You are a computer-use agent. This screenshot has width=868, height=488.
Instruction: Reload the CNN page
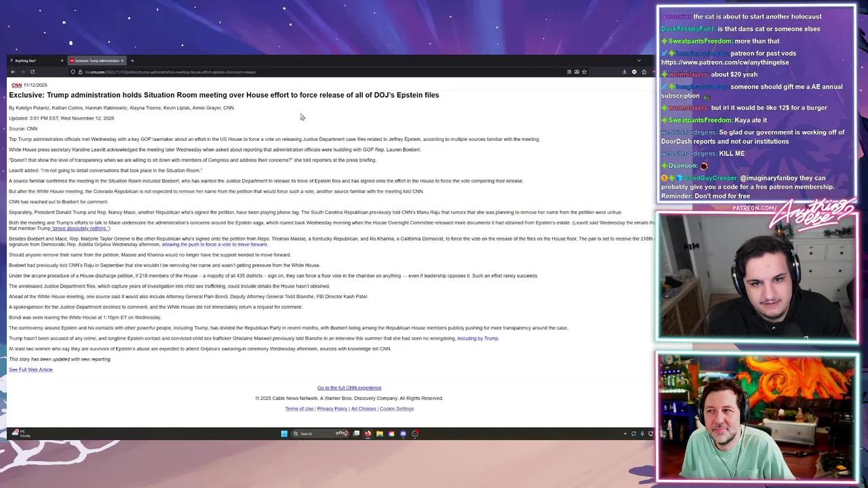33,72
